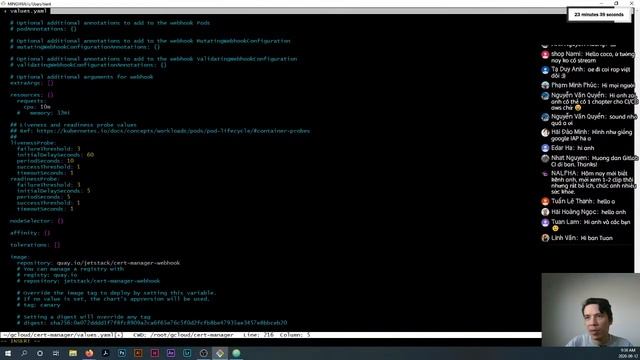
Task: Click Linh Văn's chat avatar
Action: pos(545,238)
